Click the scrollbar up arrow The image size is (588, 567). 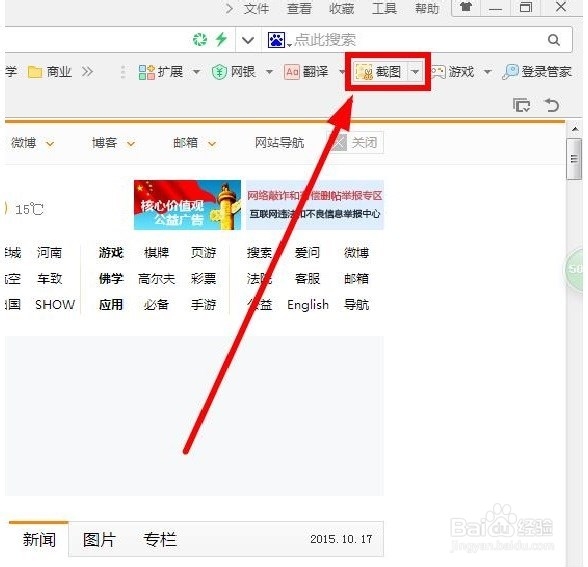pyautogui.click(x=575, y=129)
